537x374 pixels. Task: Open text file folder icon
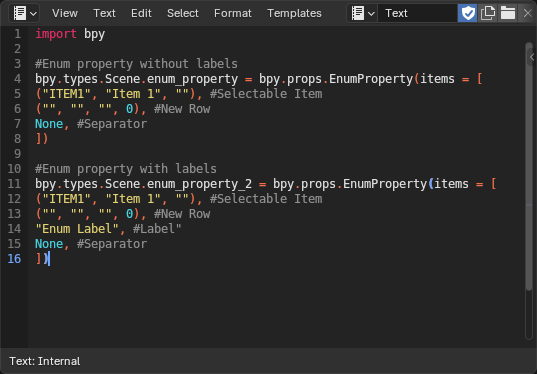pyautogui.click(x=508, y=13)
